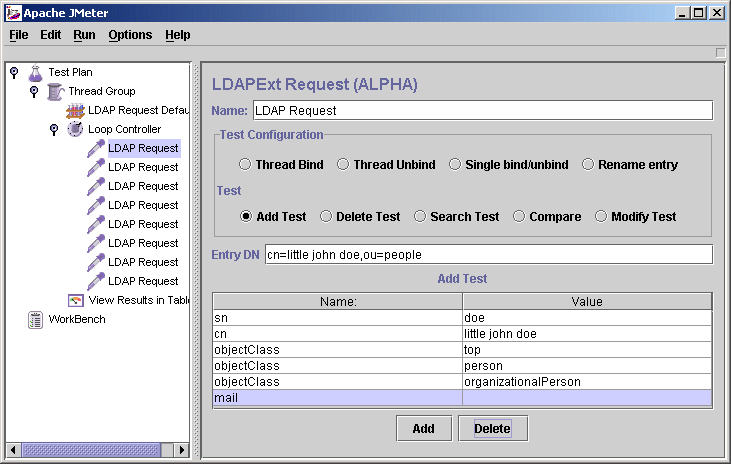Choose the Search Test option

tap(420, 216)
